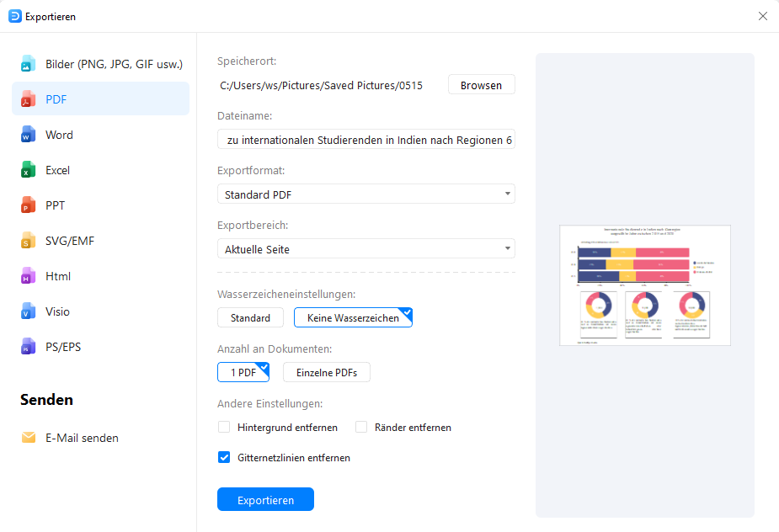The width and height of the screenshot is (779, 532).
Task: Select the PDF export option
Action: coord(100,98)
